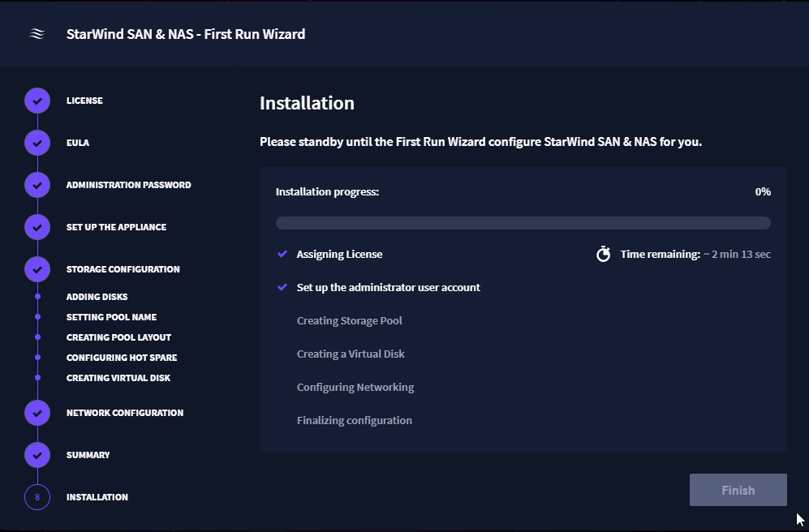Go to SET UP THE APPLIANCE step
The height and width of the screenshot is (532, 809).
[116, 227]
